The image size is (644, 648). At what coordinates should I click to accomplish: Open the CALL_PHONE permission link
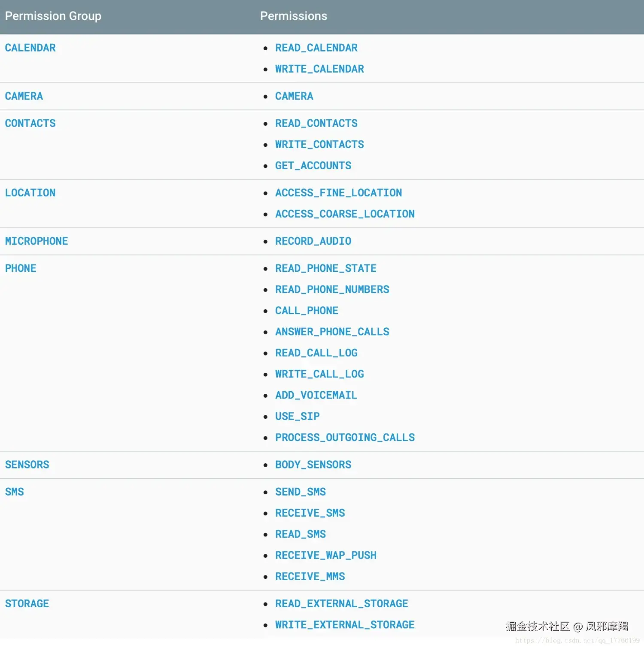tap(307, 310)
